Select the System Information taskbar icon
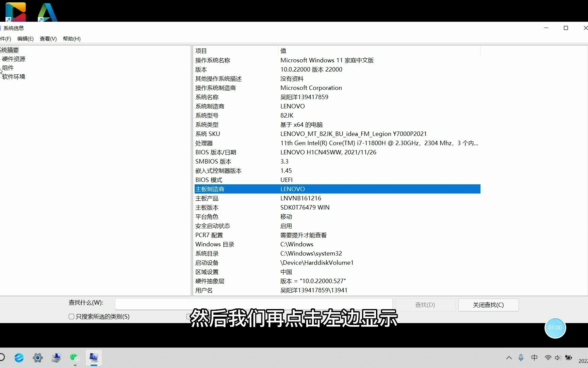This screenshot has height=368, width=588. (94, 357)
